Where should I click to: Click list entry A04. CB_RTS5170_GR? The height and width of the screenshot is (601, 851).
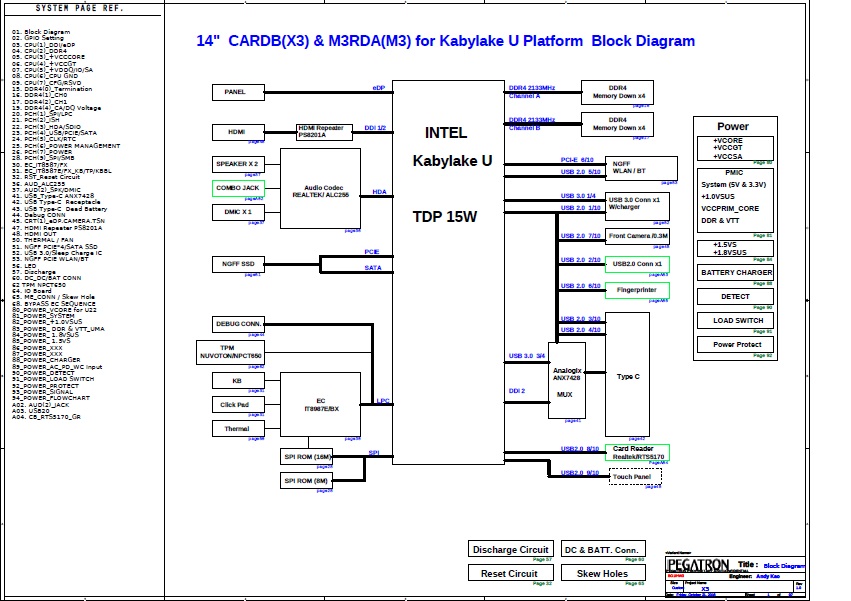[46, 417]
